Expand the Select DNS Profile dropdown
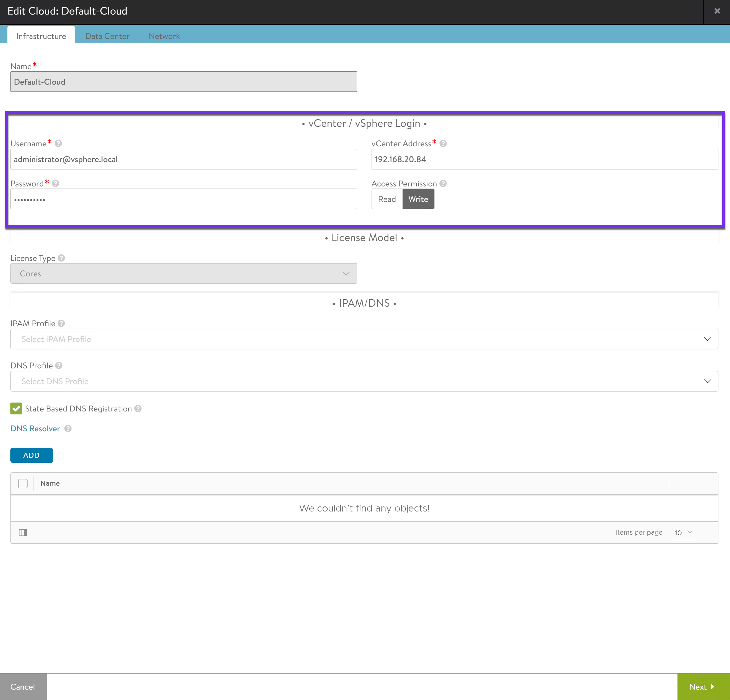 tap(364, 381)
